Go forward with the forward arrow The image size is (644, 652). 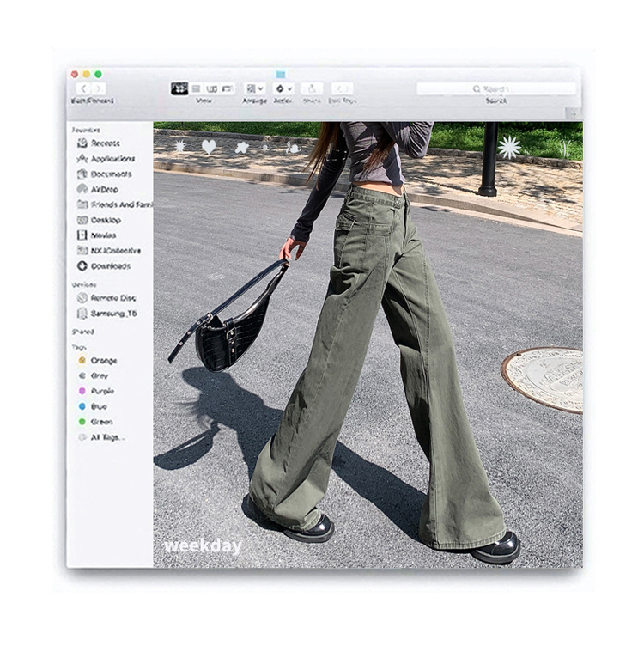[x=99, y=88]
